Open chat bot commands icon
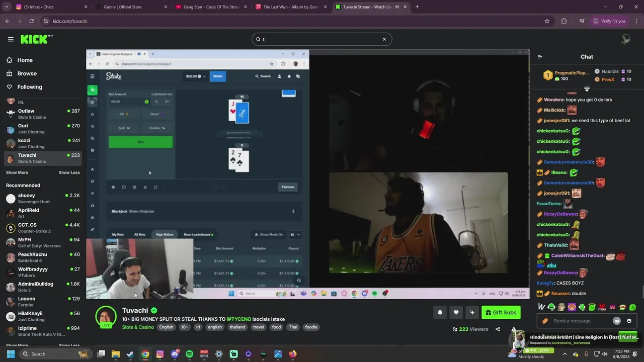Image resolution: width=644 pixels, height=362 pixels. click(617, 321)
